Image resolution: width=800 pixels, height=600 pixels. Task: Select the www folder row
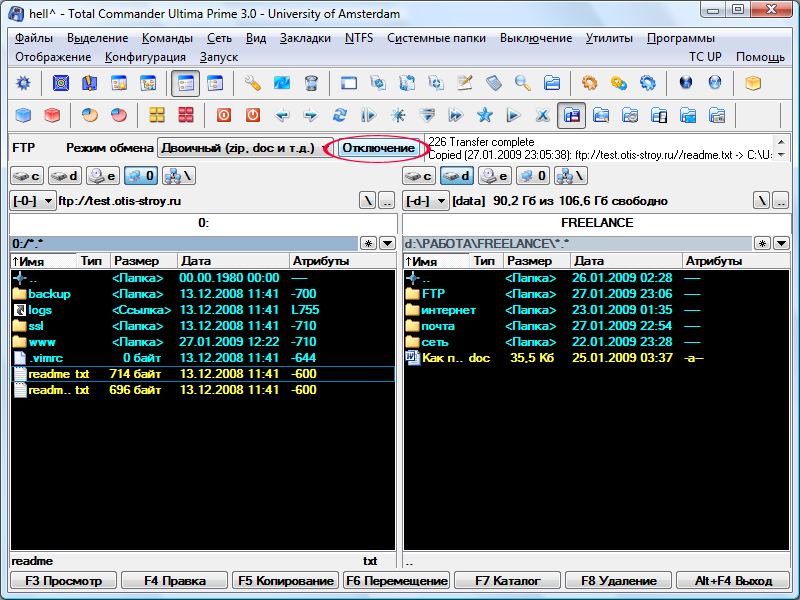point(203,342)
